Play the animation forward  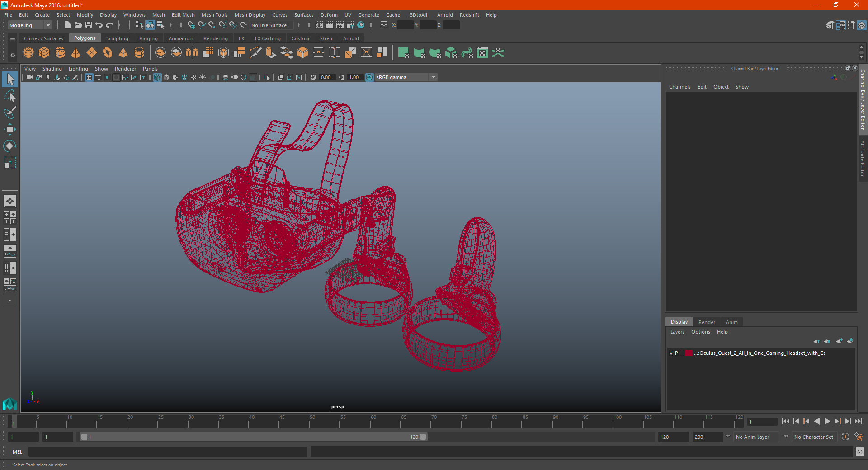(827, 421)
